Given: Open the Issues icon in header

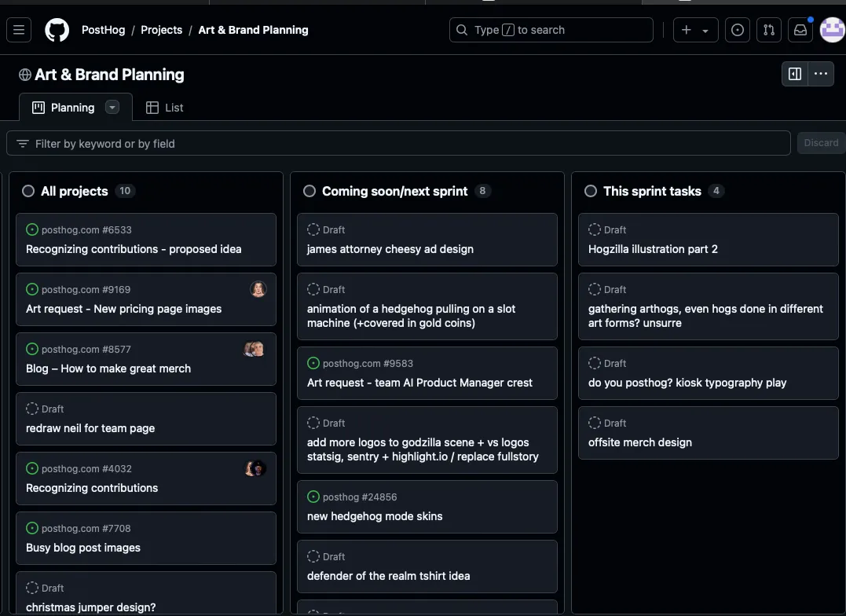Looking at the screenshot, I should click(x=737, y=30).
